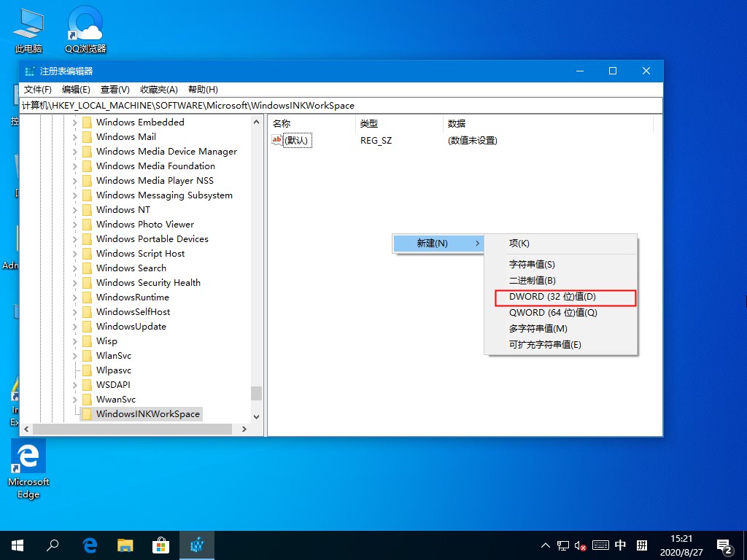The image size is (747, 560).
Task: Click the taskbar search icon
Action: click(52, 545)
